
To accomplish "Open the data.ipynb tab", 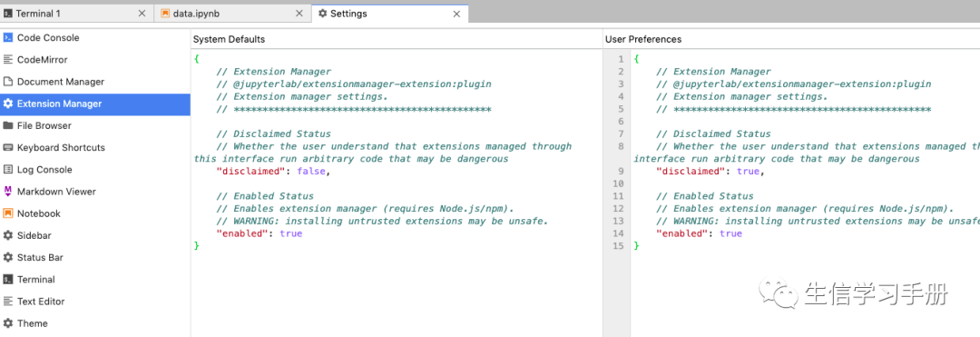I will [x=233, y=13].
